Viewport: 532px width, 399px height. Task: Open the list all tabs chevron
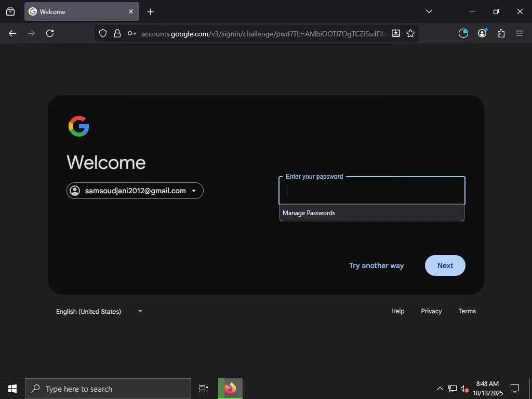429,11
